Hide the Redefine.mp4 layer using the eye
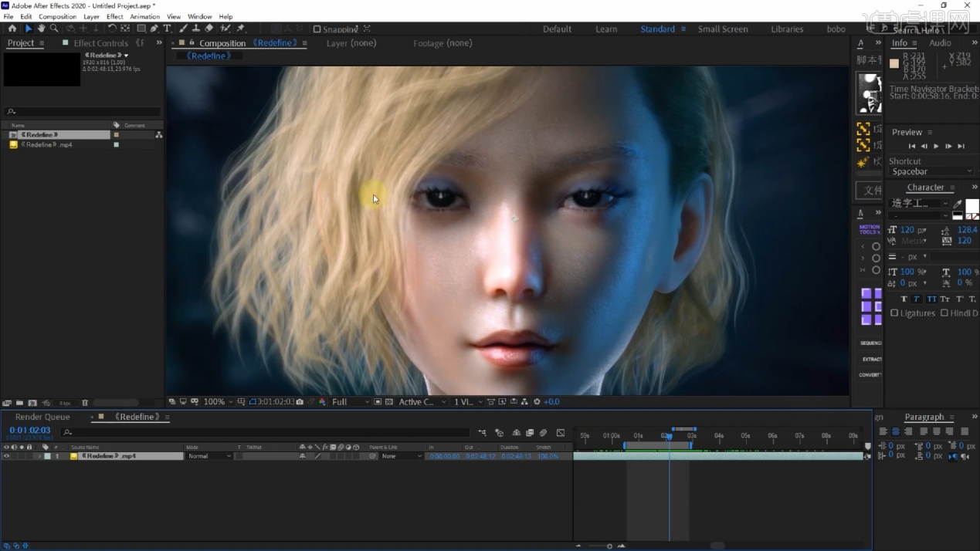Viewport: 980px width, 551px height. pos(6,456)
